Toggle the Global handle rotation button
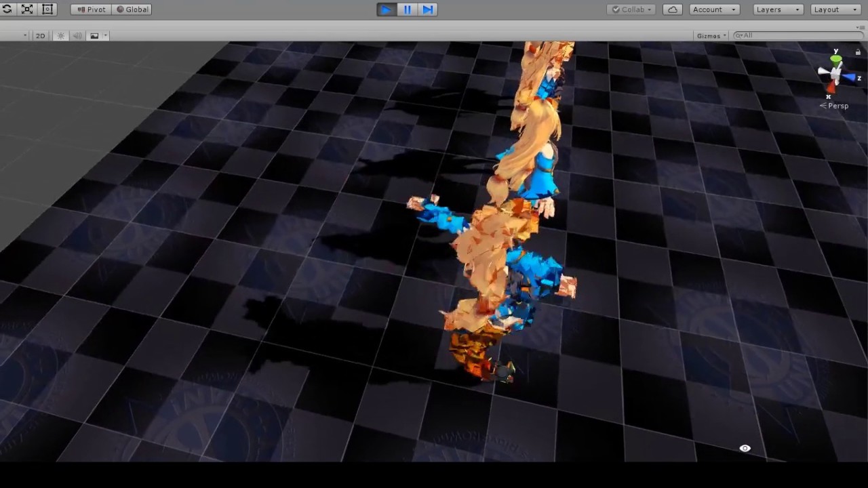This screenshot has width=868, height=488. coord(132,9)
